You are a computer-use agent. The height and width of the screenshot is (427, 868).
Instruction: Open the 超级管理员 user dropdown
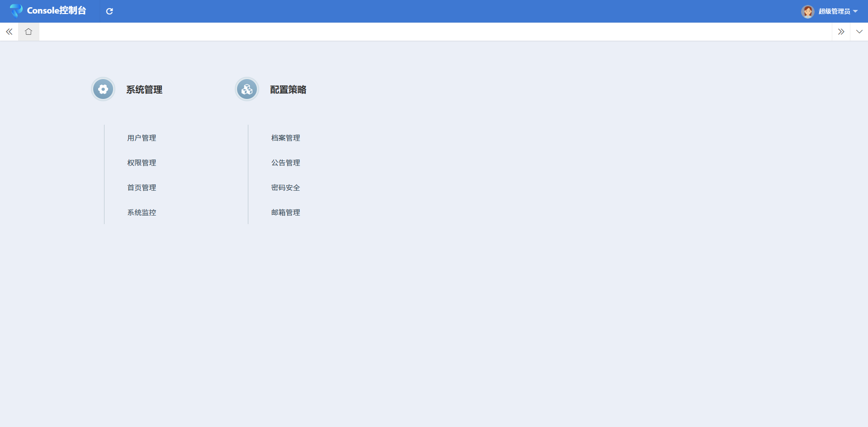coord(838,11)
